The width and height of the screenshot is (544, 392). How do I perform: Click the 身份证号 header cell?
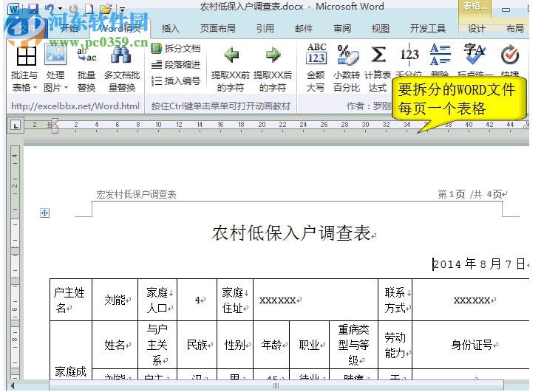(x=471, y=345)
